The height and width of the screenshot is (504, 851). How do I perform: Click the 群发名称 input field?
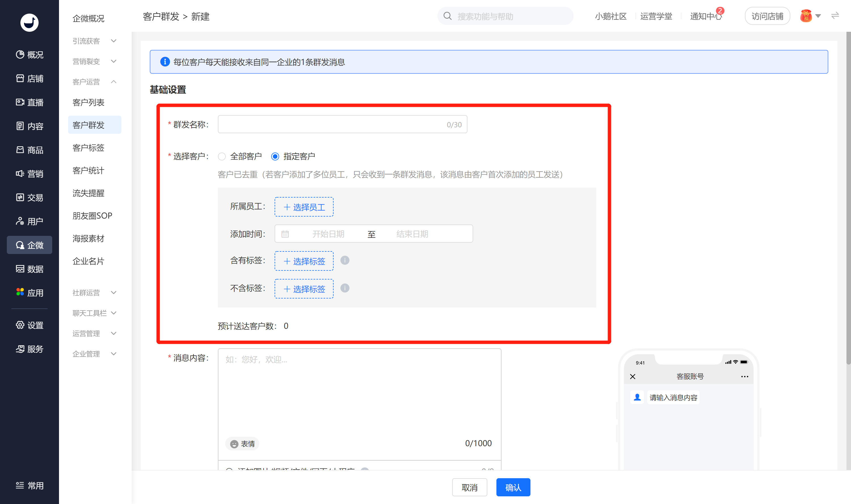coord(342,124)
